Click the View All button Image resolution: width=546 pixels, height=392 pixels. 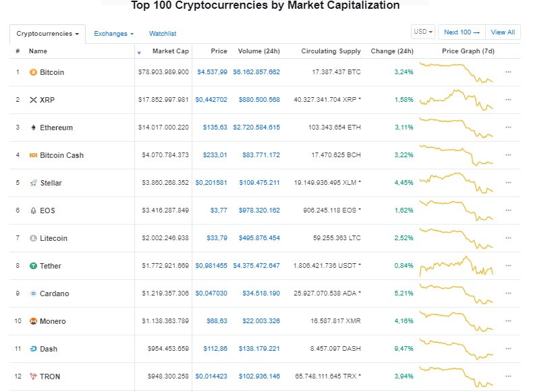coord(503,32)
